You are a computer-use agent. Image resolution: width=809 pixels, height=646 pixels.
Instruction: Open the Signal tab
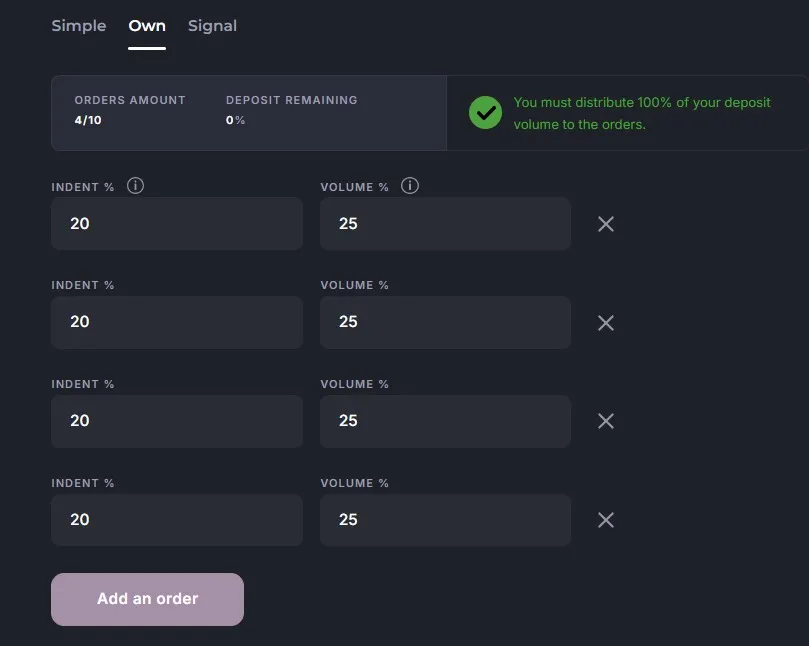[x=212, y=26]
